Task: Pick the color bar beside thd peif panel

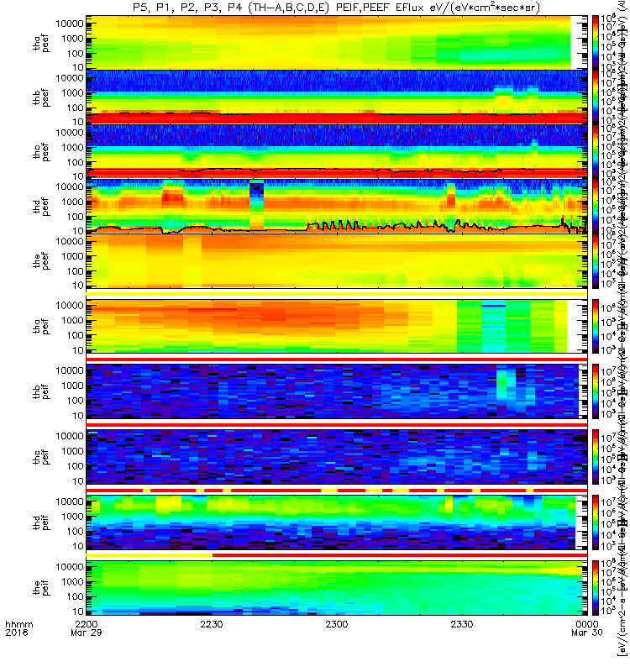Action: [x=596, y=522]
